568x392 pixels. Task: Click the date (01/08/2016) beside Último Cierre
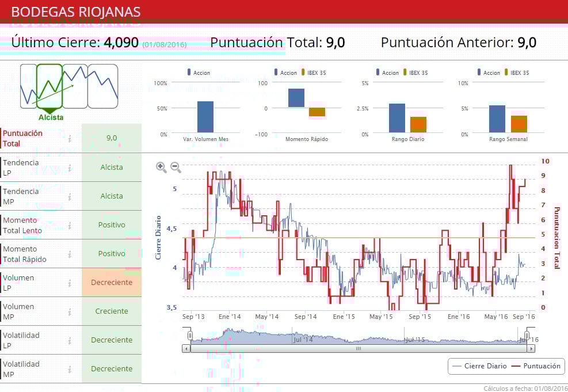tap(165, 44)
